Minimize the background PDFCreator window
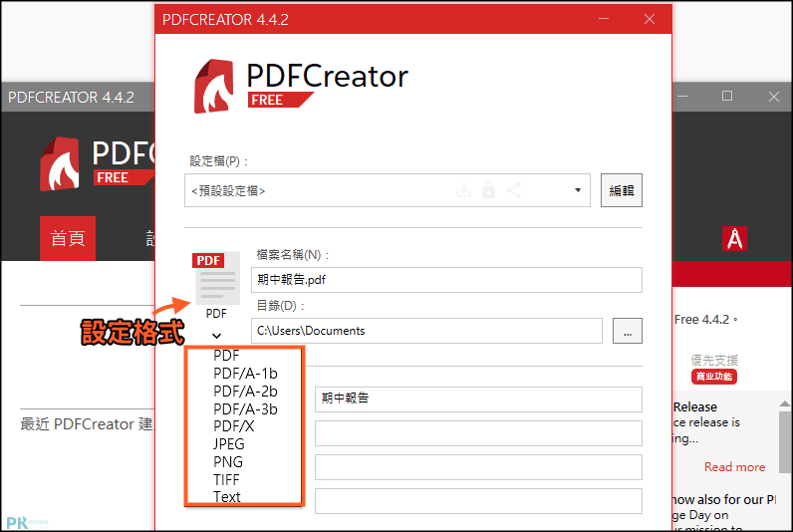The height and width of the screenshot is (532, 793). pos(682,96)
